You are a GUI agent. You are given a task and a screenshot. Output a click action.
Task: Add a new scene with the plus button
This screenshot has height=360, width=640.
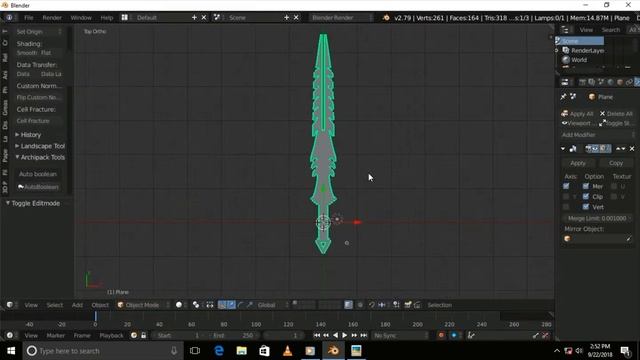(287, 18)
